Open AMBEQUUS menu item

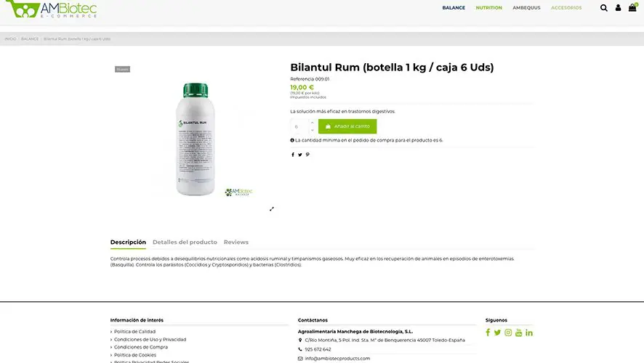[526, 8]
